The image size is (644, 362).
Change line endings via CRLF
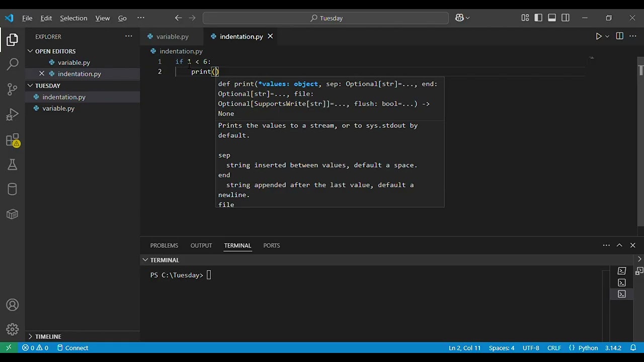point(554,348)
